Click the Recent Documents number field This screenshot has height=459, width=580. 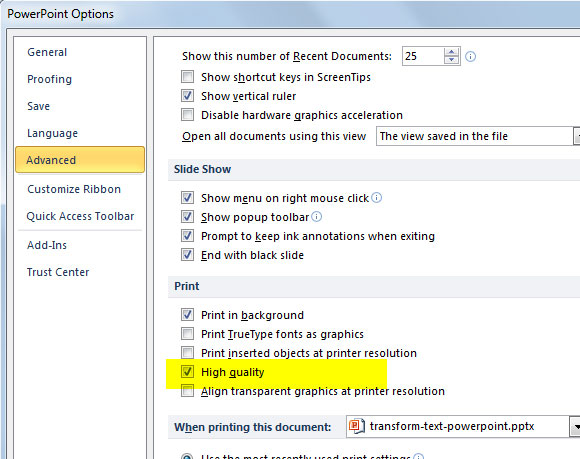(423, 56)
